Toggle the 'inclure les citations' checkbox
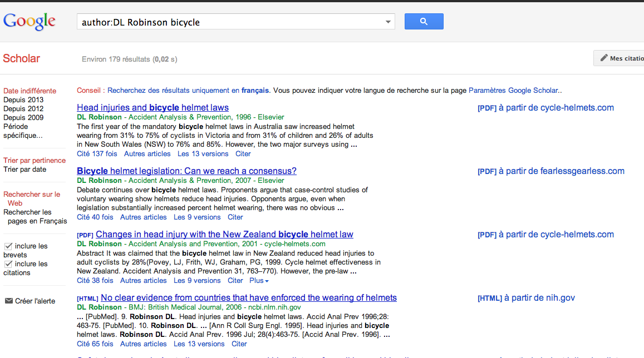The image size is (644, 358). [8, 263]
